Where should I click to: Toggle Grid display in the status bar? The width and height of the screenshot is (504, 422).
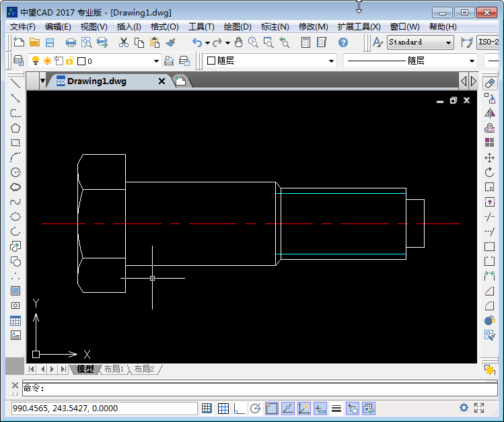point(223,408)
